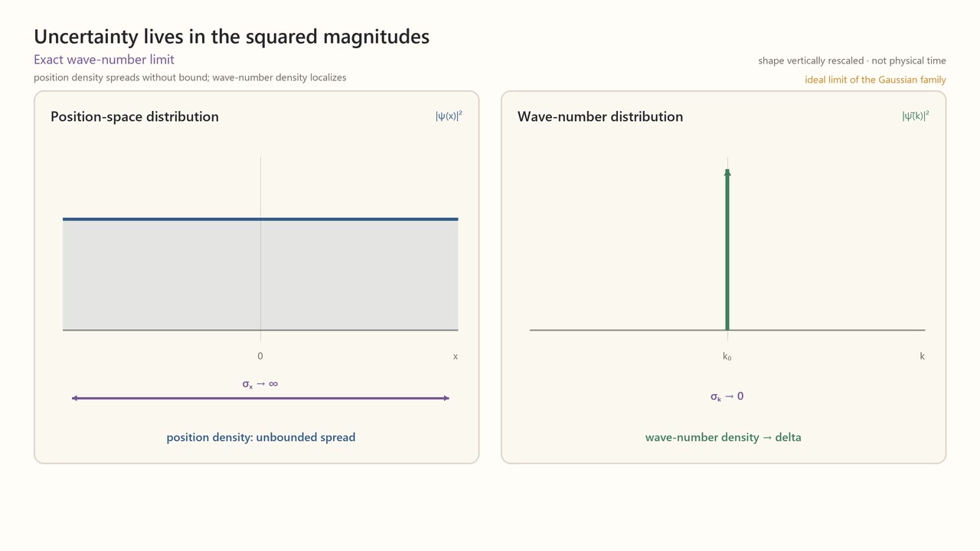Click the 'shape vertically rescaled · not physical time' note
Viewport: 980px width, 551px height.
tap(852, 60)
